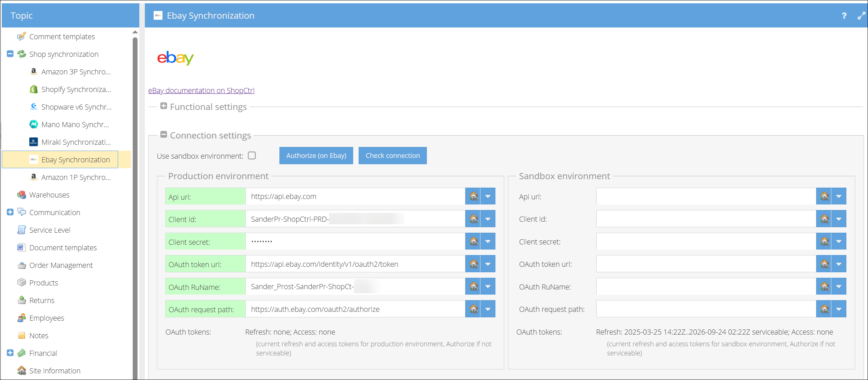Click the site-level icon for production Api url
Image resolution: width=868 pixels, height=380 pixels.
pos(473,196)
